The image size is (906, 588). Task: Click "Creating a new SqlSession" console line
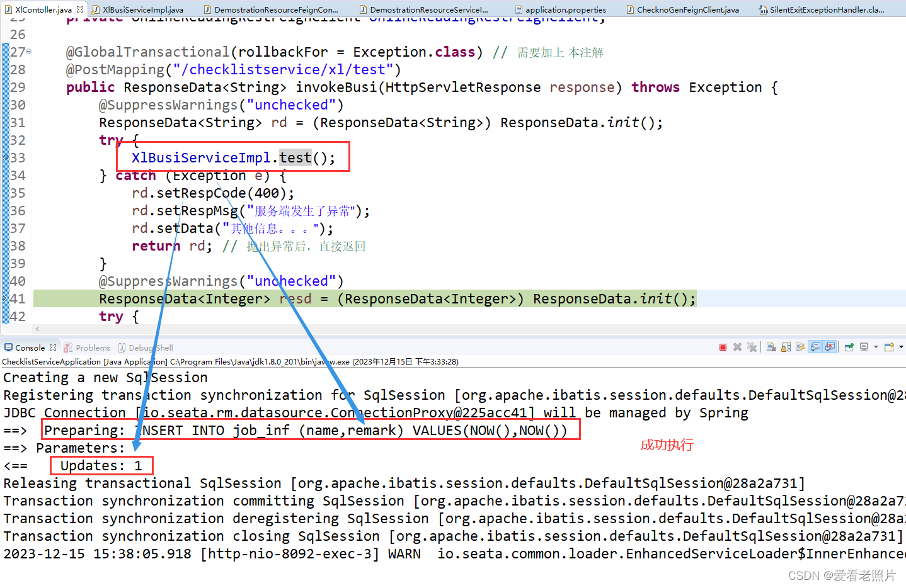pos(105,377)
